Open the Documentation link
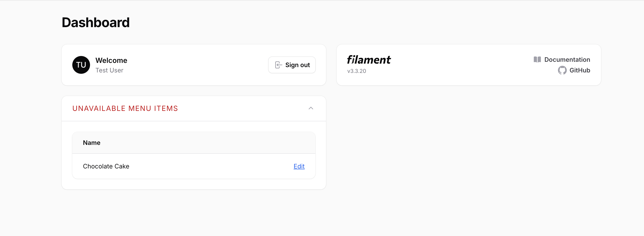 coord(567,59)
